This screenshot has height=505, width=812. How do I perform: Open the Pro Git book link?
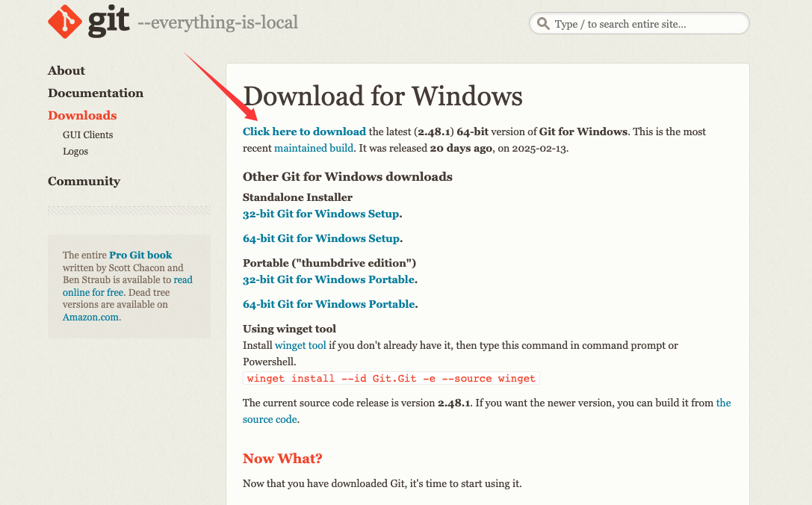click(140, 255)
